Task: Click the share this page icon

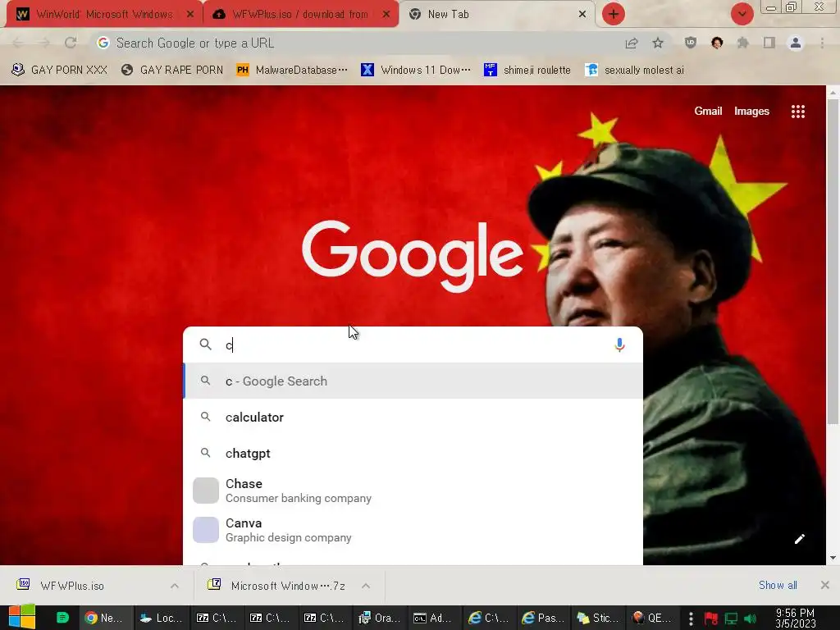Action: coord(632,43)
